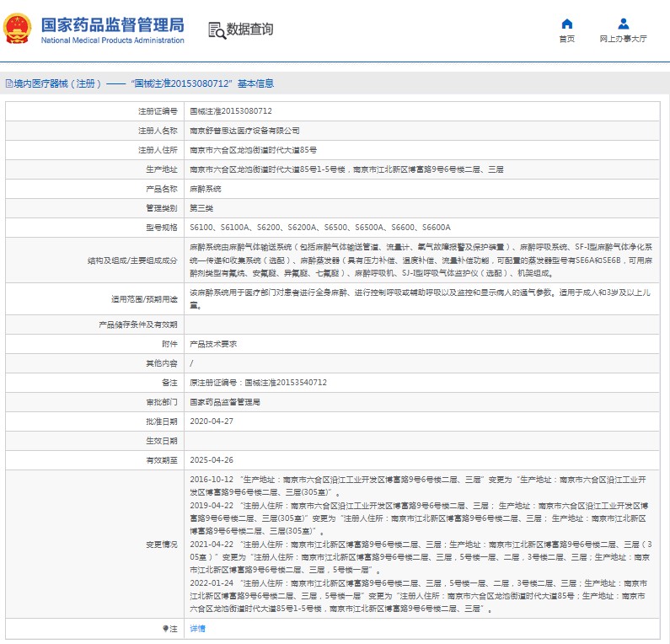The width and height of the screenshot is (670, 644).
Task: Select approval date 2020-04-27
Action: pos(212,421)
